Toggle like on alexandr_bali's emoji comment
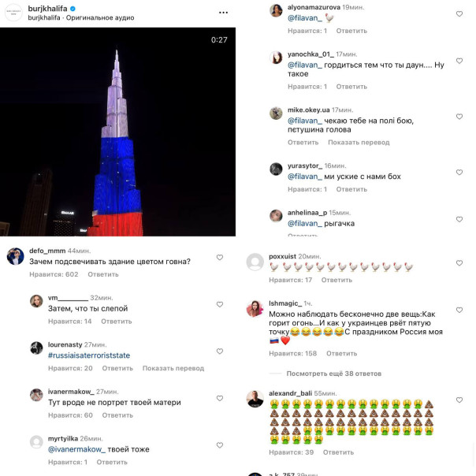476x476 pixels. pos(459,400)
